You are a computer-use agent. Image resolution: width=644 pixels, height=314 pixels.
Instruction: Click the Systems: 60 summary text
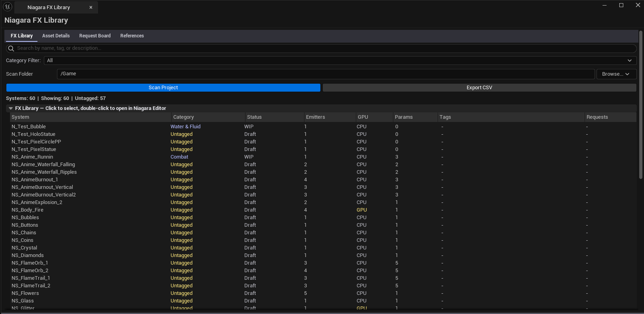21,98
